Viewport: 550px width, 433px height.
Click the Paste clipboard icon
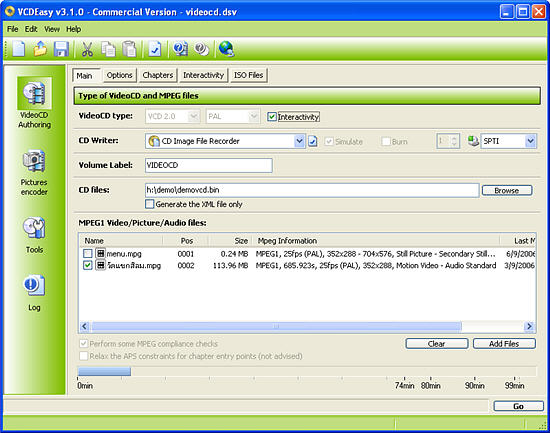point(129,49)
